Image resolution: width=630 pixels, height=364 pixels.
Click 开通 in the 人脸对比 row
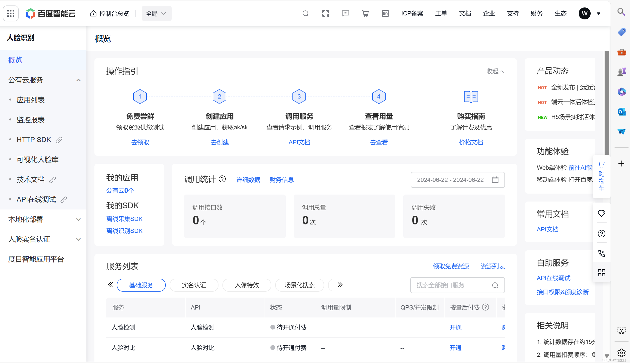[x=455, y=348]
